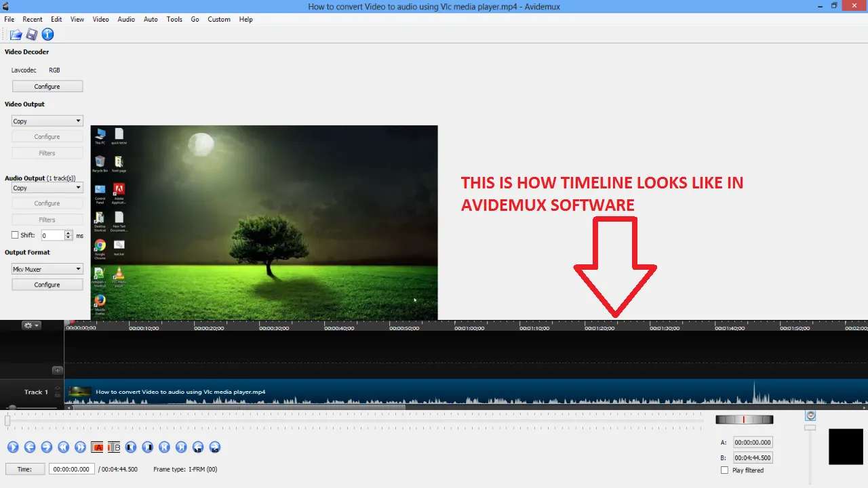The image size is (868, 488).
Task: Click the Track 1 label
Action: pos(37,392)
